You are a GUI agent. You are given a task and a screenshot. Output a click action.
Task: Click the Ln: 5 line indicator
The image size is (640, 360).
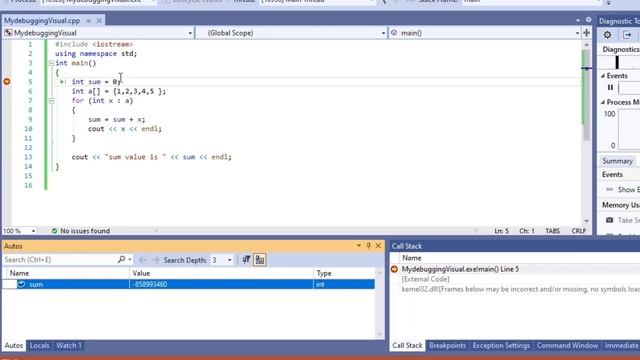[x=502, y=231]
